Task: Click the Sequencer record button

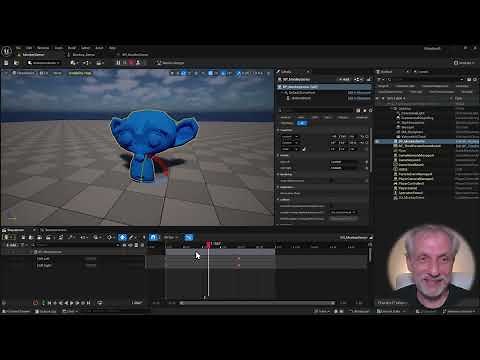Action: point(35,303)
